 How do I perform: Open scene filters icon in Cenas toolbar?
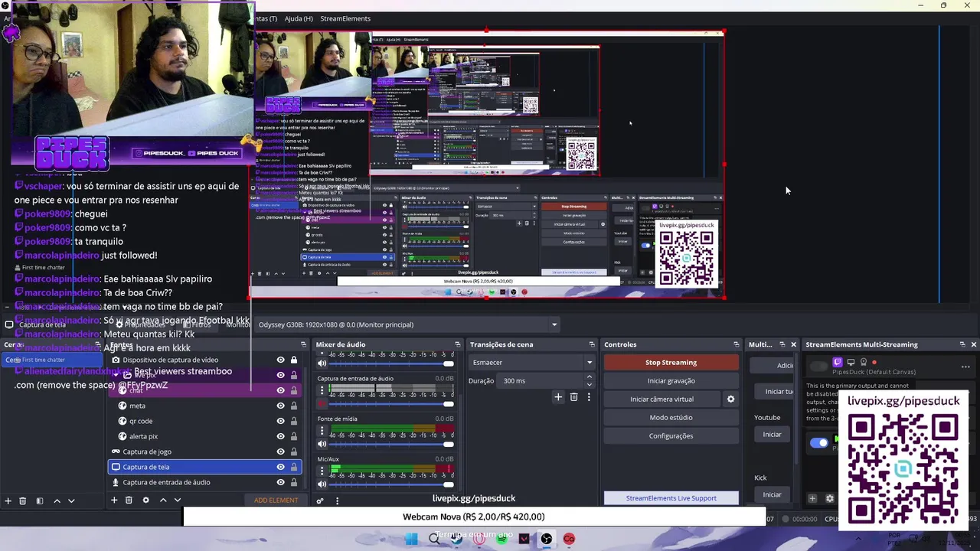click(39, 500)
